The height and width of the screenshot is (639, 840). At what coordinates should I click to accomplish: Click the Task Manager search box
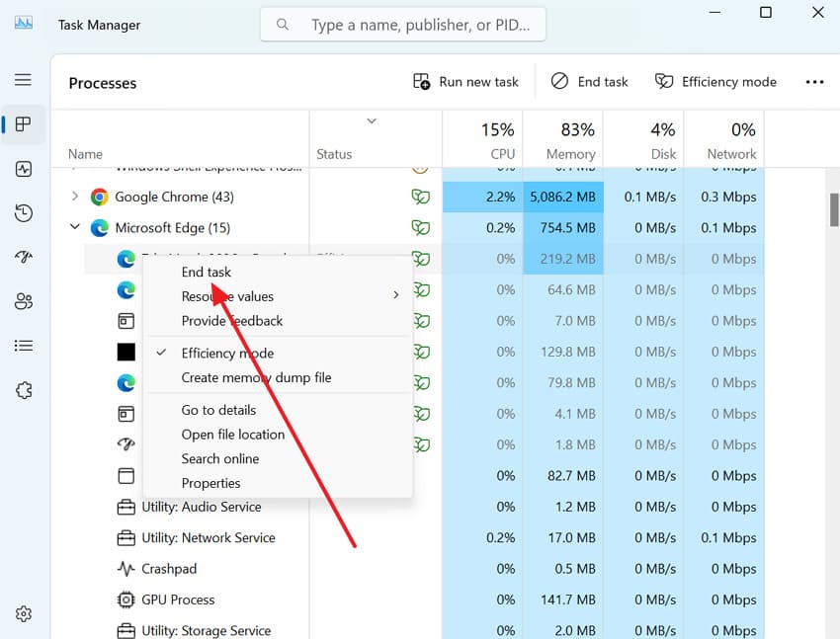click(x=403, y=25)
